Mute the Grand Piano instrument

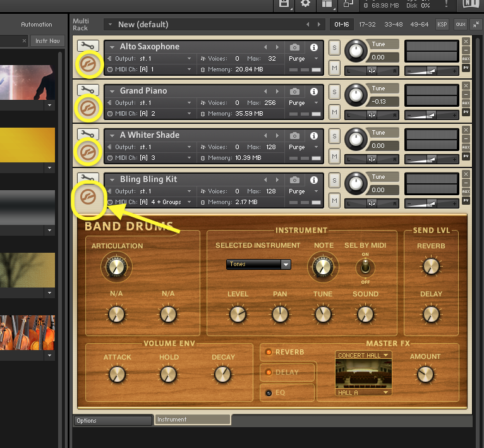(x=334, y=112)
